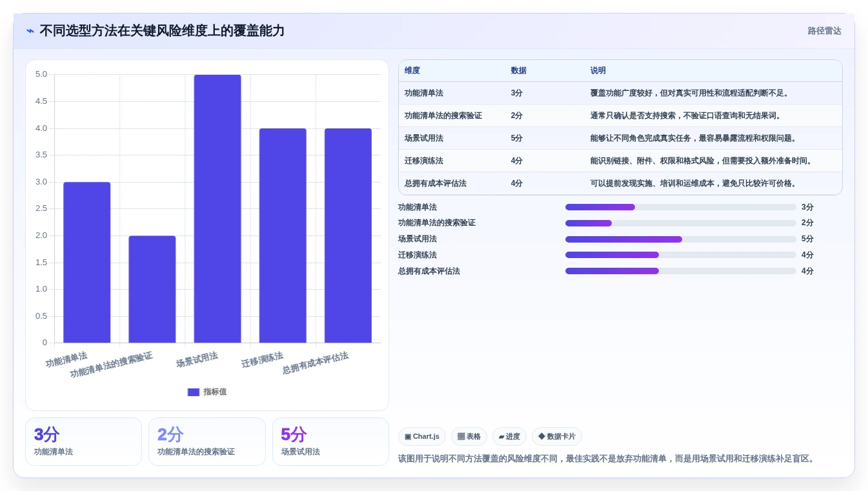Click the 2.5 tick on the chart's y-axis
The image size is (868, 491).
tap(41, 208)
